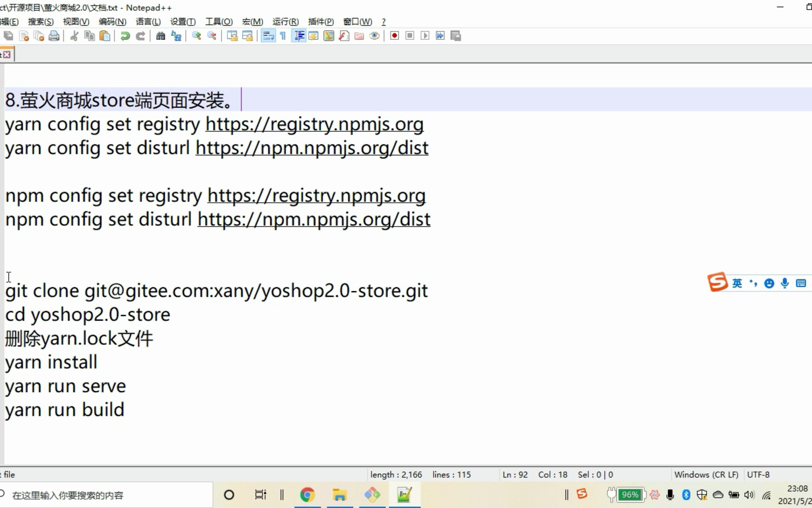
Task: Play back the recorded macro
Action: click(425, 36)
